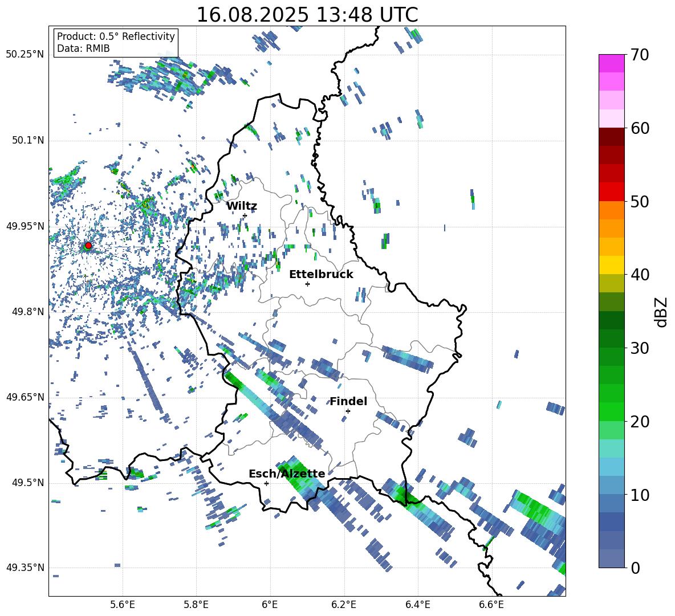This screenshot has width=675, height=616.
Task: Click the 5.8°E longitude label
Action: pos(196,605)
